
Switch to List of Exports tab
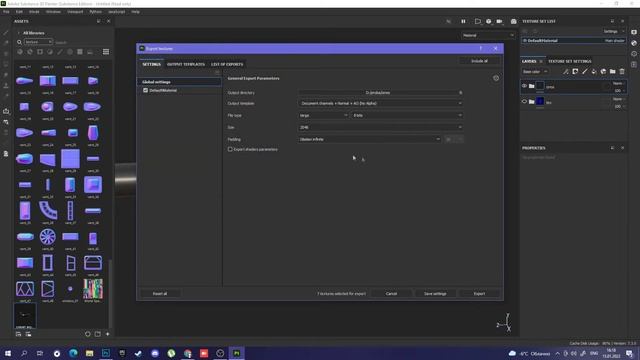[x=227, y=64]
